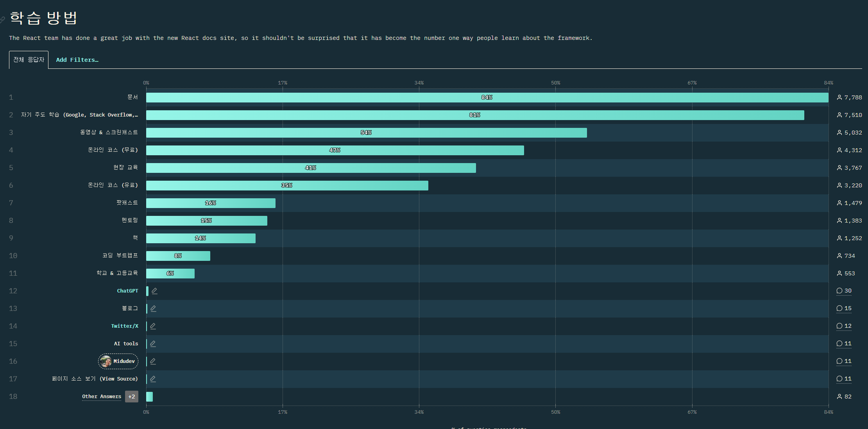Open the ChatGPT label link
This screenshot has width=868, height=429.
tap(127, 291)
